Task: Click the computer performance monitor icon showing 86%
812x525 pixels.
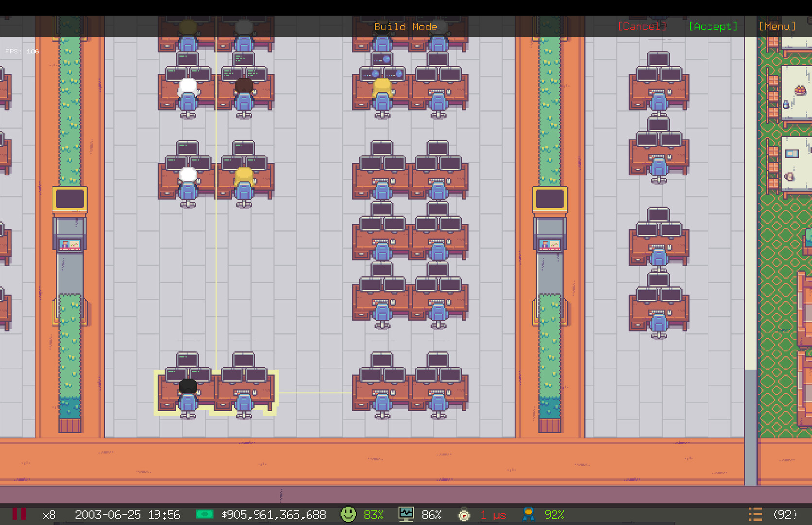Action: (x=406, y=514)
